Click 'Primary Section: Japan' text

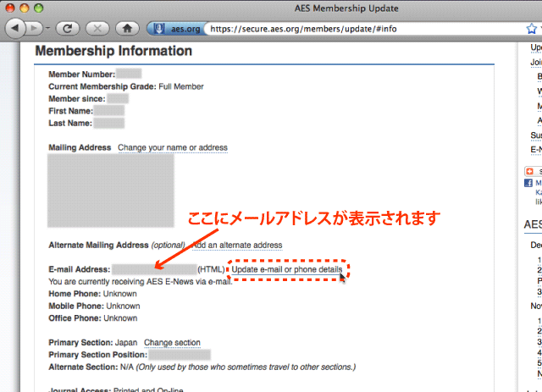click(x=92, y=343)
